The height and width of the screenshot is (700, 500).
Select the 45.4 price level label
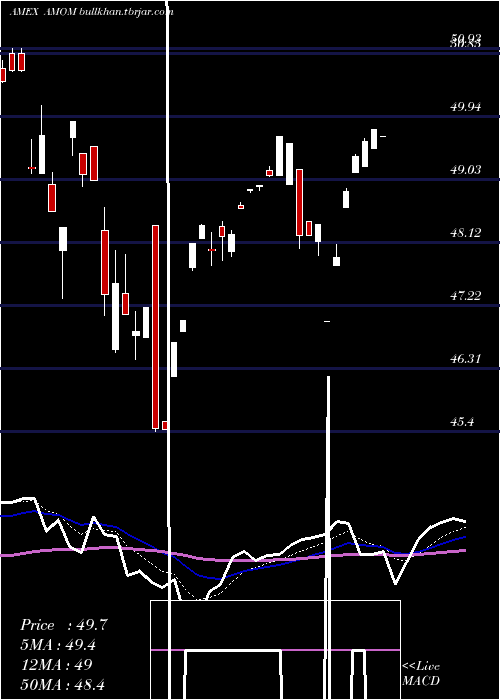(x=462, y=421)
